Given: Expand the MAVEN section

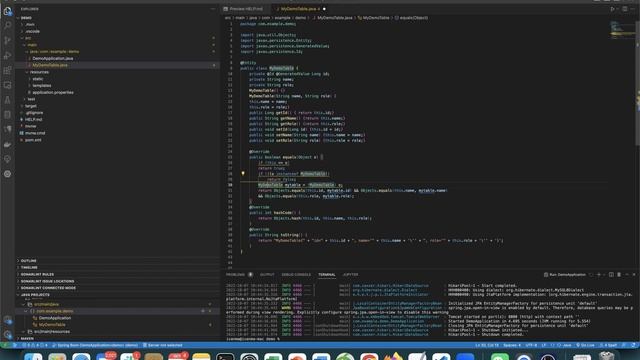Looking at the screenshot, I should click(x=27, y=338).
